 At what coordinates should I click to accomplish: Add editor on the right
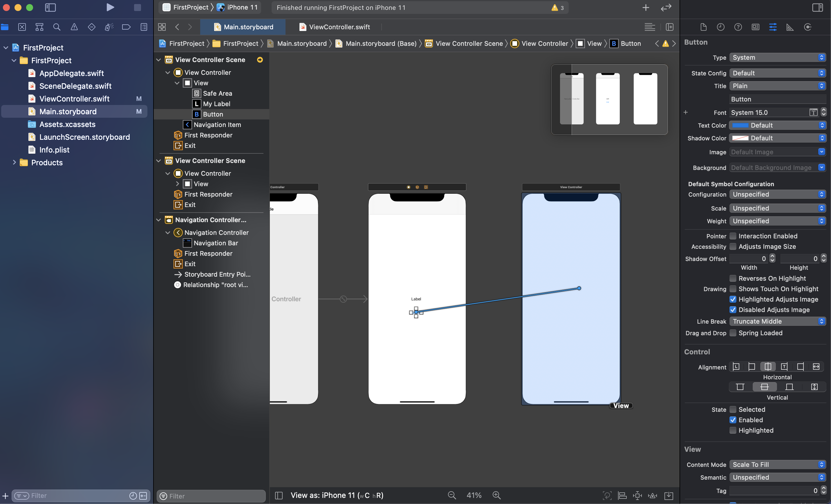[x=669, y=27]
